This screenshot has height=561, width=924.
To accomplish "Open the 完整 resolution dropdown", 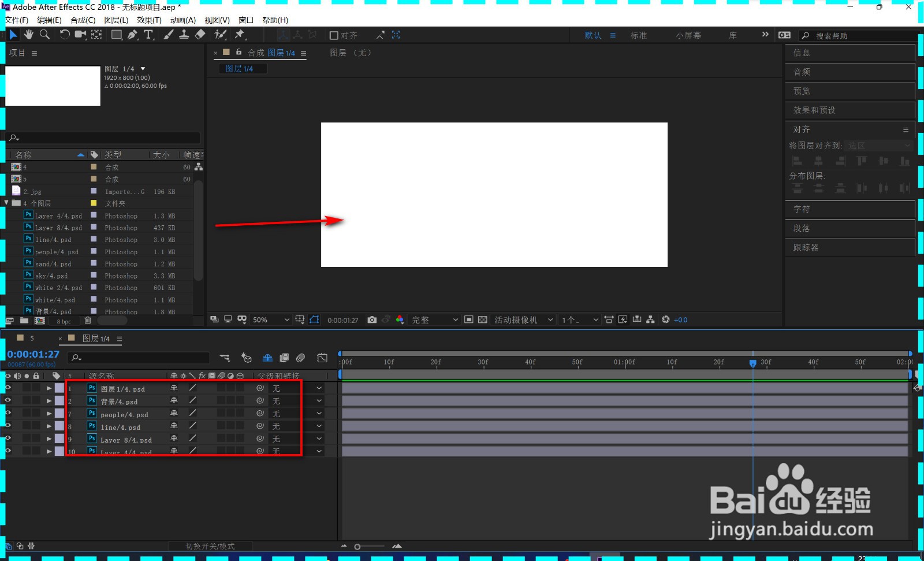I will click(x=434, y=319).
